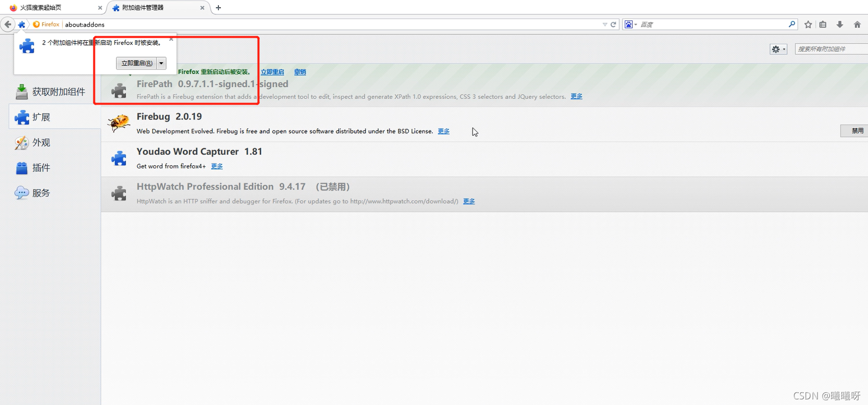Viewport: 868px width, 405px height.
Task: Open the Baidu search engine selector
Action: tap(631, 24)
